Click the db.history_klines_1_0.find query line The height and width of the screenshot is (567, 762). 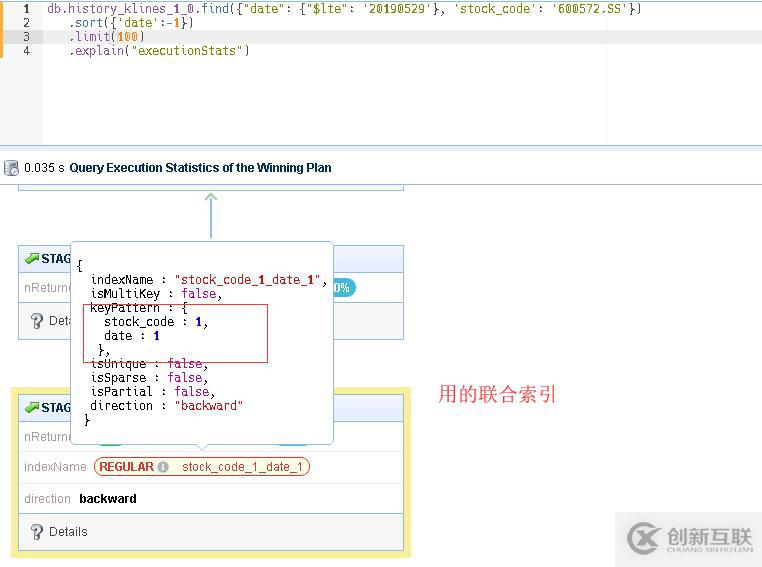point(344,9)
